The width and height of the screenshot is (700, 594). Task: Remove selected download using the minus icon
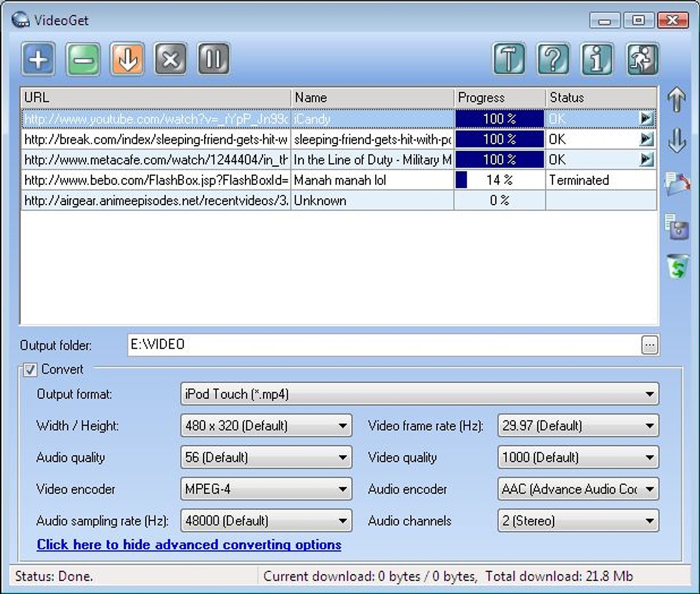[x=82, y=58]
